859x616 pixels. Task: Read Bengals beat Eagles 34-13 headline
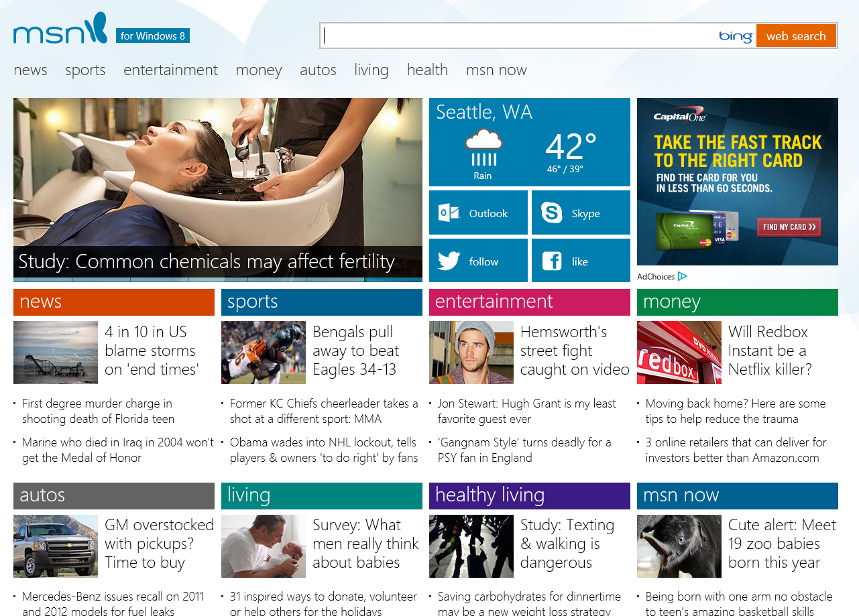pyautogui.click(x=355, y=351)
